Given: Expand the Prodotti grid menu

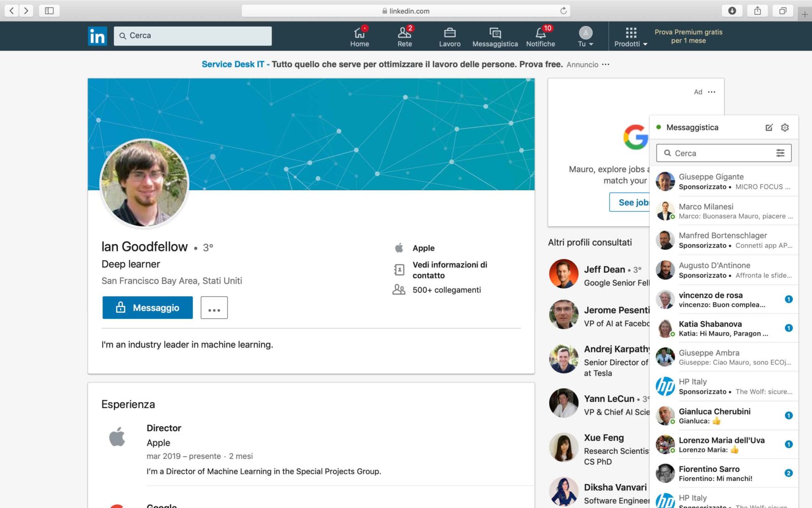Looking at the screenshot, I should tap(631, 37).
